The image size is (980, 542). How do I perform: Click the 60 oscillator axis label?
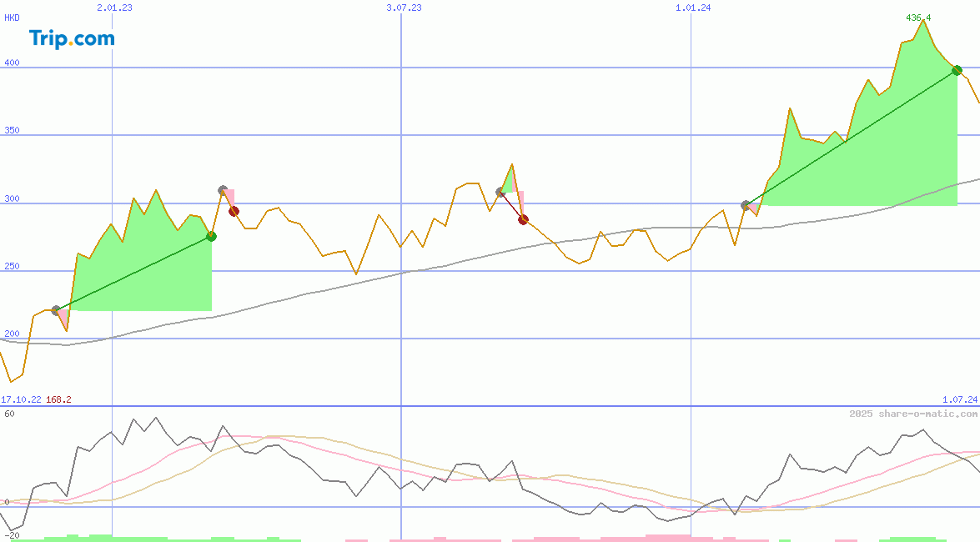point(8,414)
